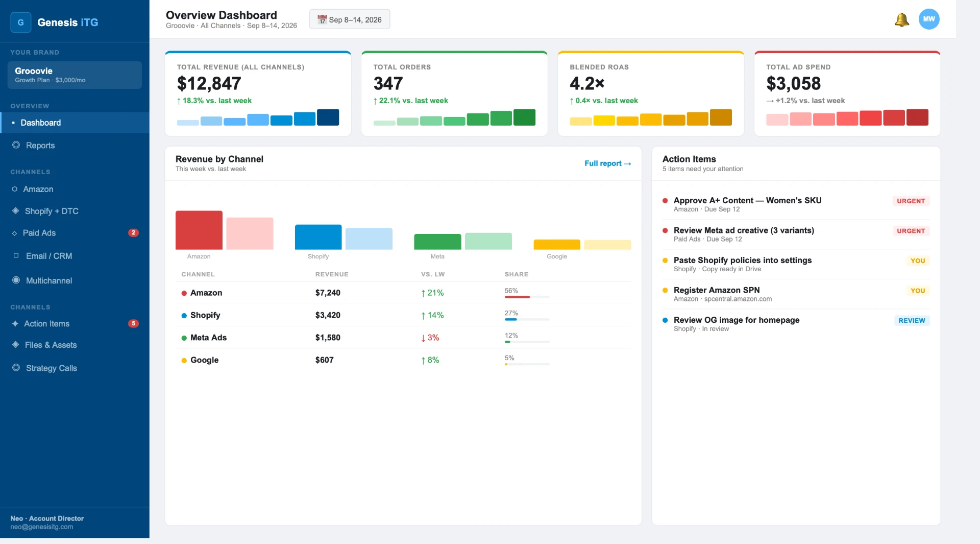Open the MW user avatar
Image resolution: width=980 pixels, height=544 pixels.
tap(929, 19)
